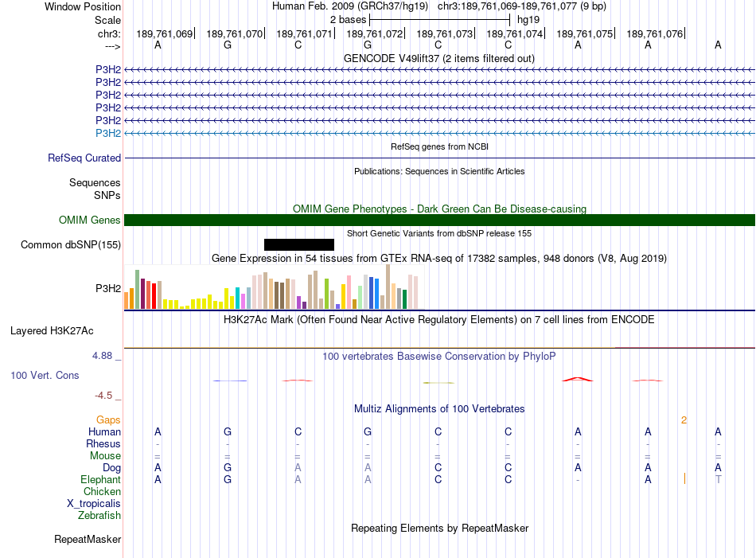The height and width of the screenshot is (558, 756).
Task: Click the light blue P3H2 transcript label
Action: coord(108,133)
